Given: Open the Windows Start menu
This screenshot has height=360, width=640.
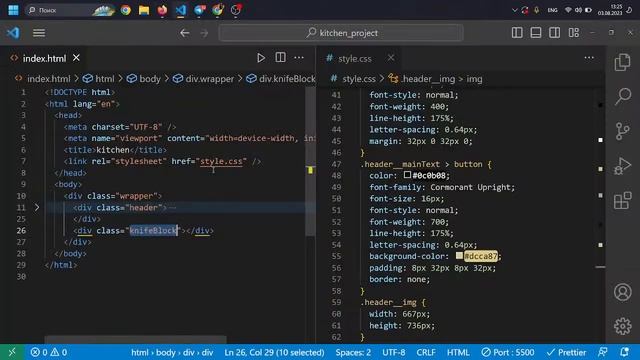Looking at the screenshot, I should [x=13, y=10].
